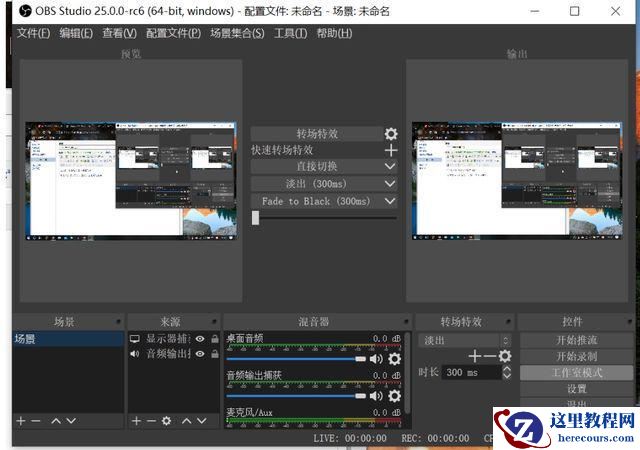Open 桌面音频 settings gear
The width and height of the screenshot is (640, 450).
[394, 359]
